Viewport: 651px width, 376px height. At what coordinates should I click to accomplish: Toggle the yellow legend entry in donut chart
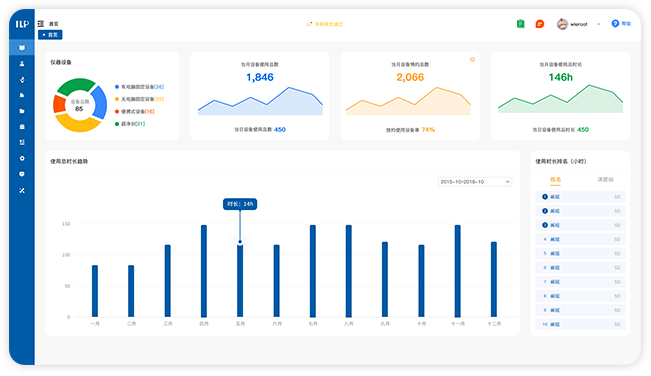[x=140, y=99]
